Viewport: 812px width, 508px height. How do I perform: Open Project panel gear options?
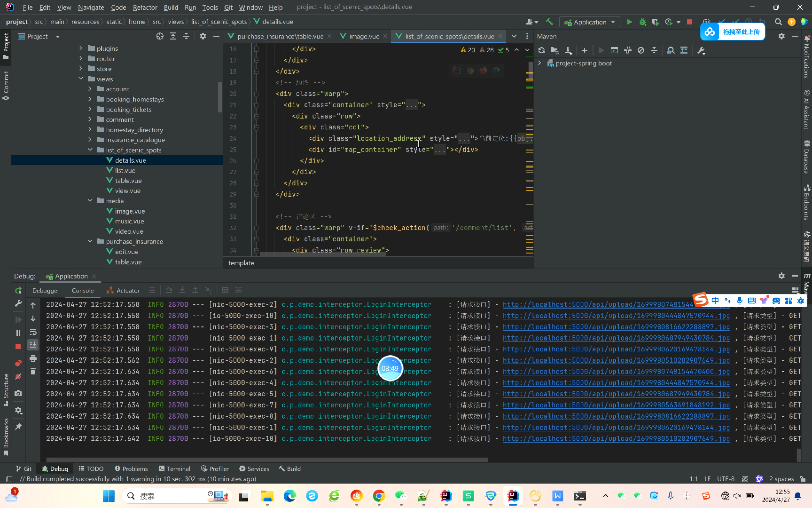(x=203, y=36)
